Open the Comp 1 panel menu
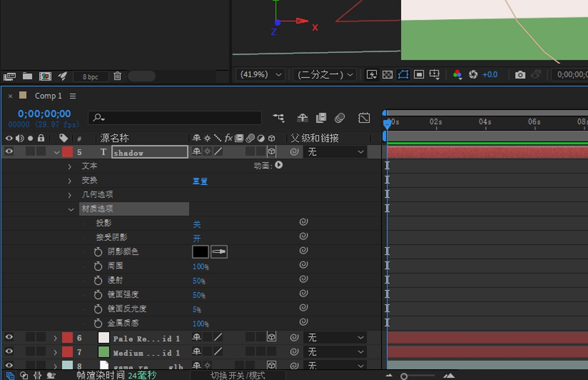The width and height of the screenshot is (588, 380). click(73, 96)
